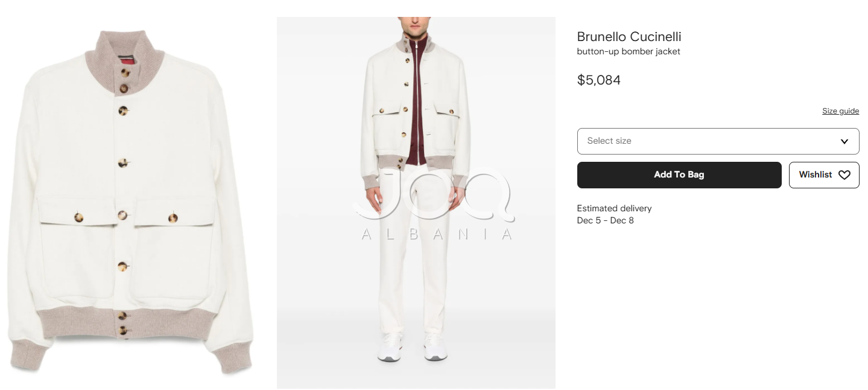Click the model's white sneakers

tap(413, 347)
